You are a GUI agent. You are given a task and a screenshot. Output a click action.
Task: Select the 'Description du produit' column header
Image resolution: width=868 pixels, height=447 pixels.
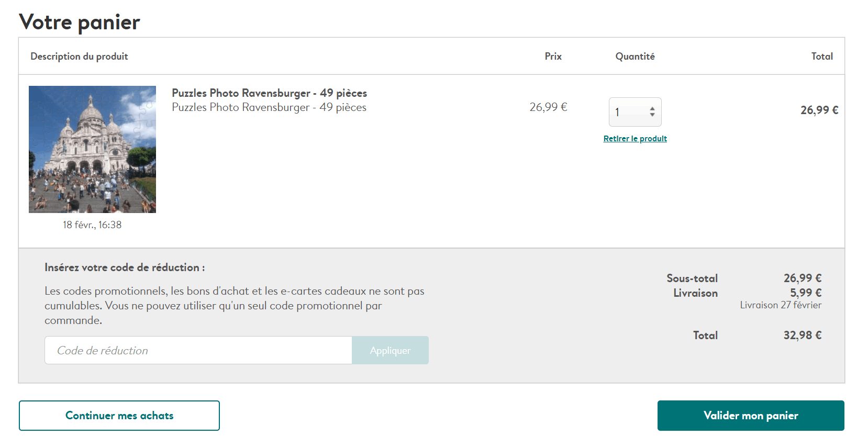[x=79, y=57]
